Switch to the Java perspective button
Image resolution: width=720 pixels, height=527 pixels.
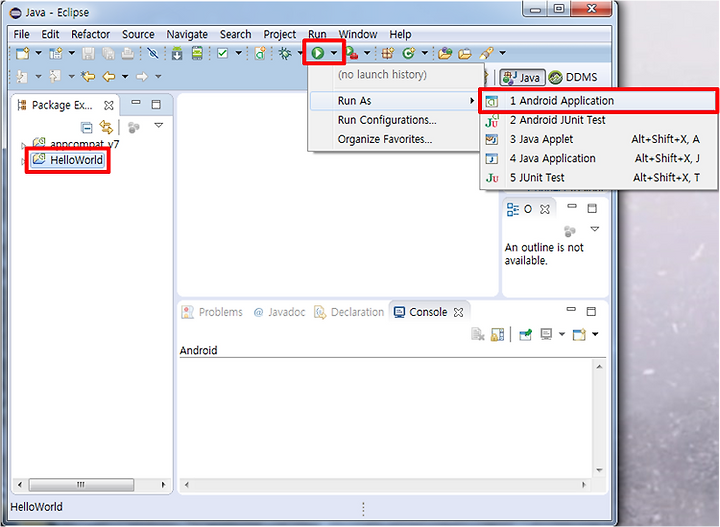pos(522,78)
